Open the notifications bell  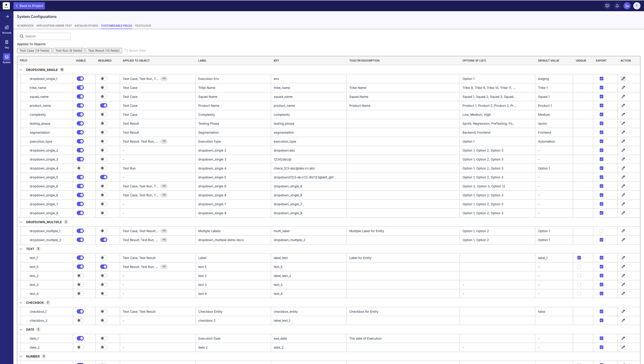(x=617, y=6)
